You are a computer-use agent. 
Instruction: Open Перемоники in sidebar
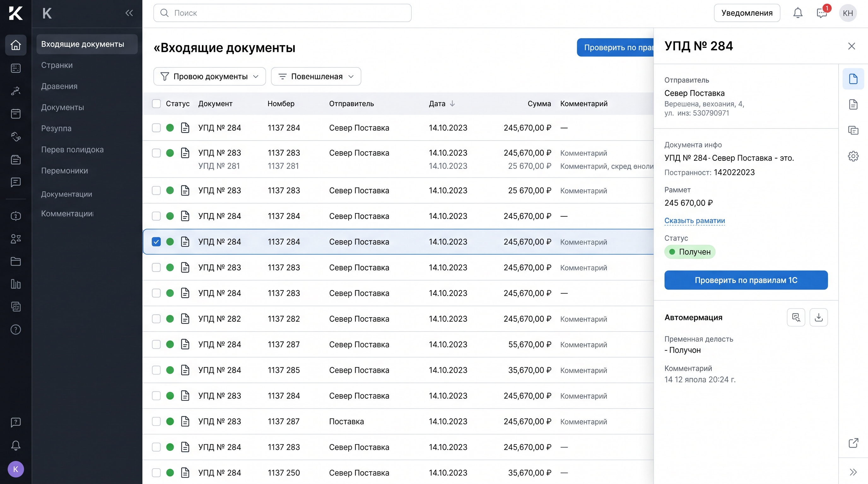tap(65, 171)
